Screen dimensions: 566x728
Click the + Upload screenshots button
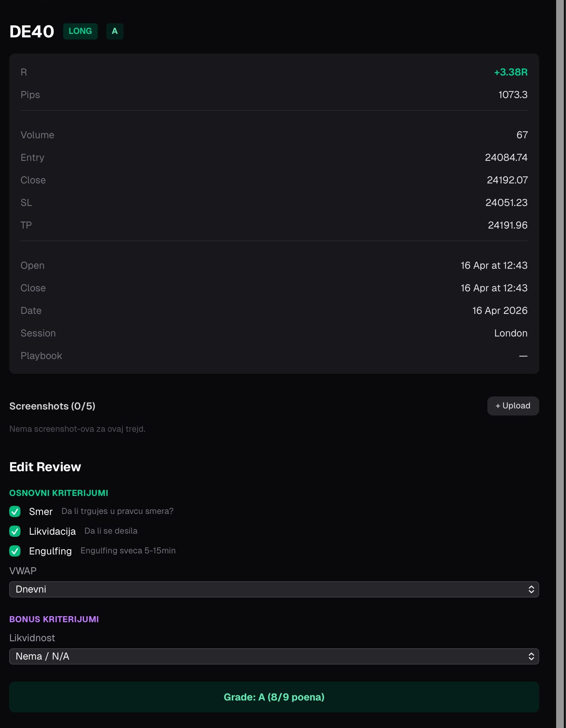[513, 406]
